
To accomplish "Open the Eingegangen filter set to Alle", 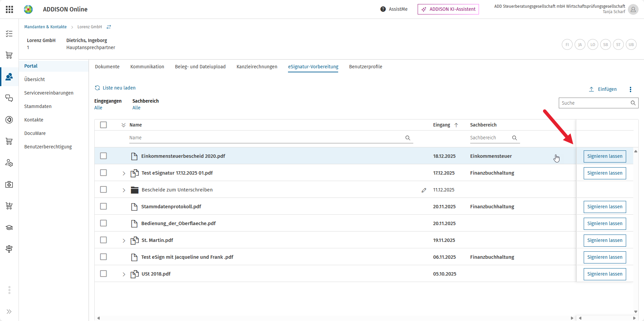I will (98, 108).
